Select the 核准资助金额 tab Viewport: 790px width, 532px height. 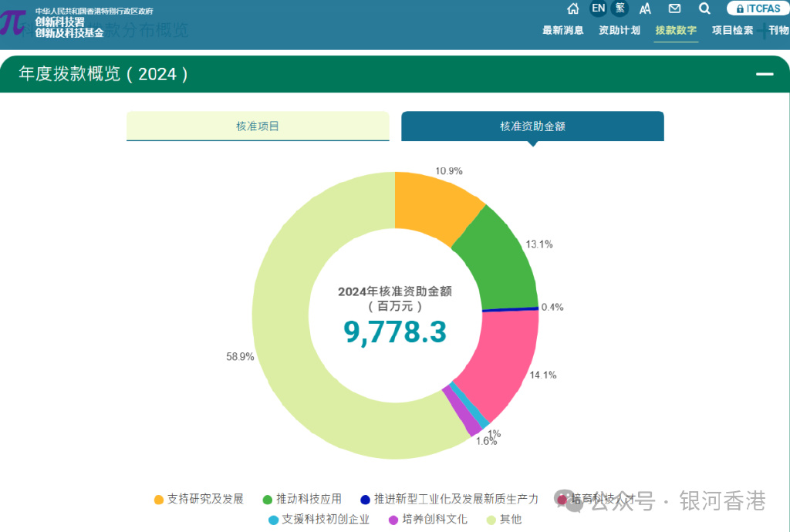[532, 126]
